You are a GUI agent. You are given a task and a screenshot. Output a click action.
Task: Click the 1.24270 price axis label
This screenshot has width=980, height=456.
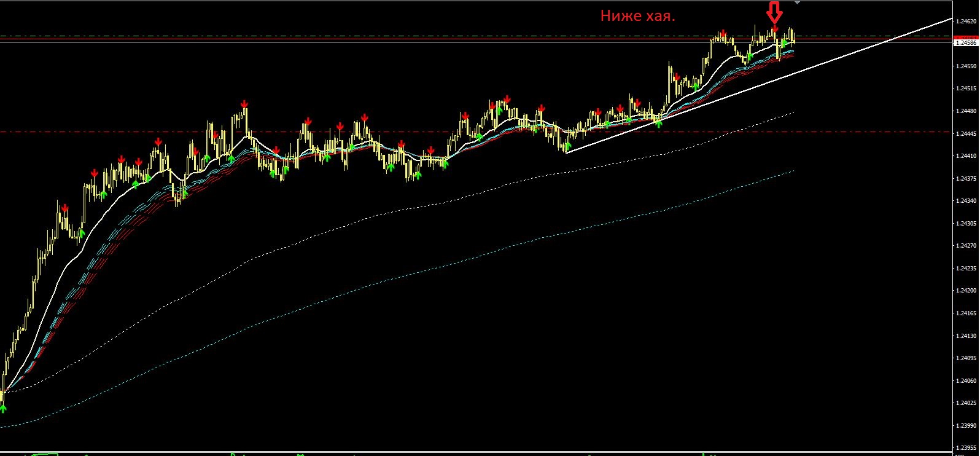point(966,246)
